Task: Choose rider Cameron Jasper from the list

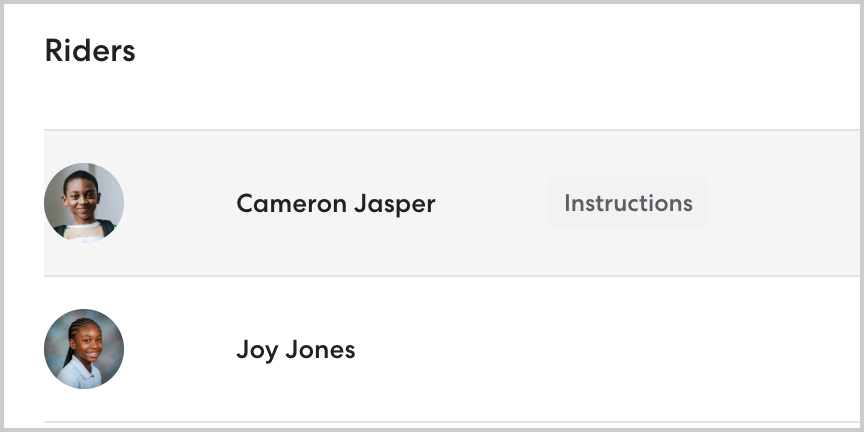Action: [x=335, y=204]
